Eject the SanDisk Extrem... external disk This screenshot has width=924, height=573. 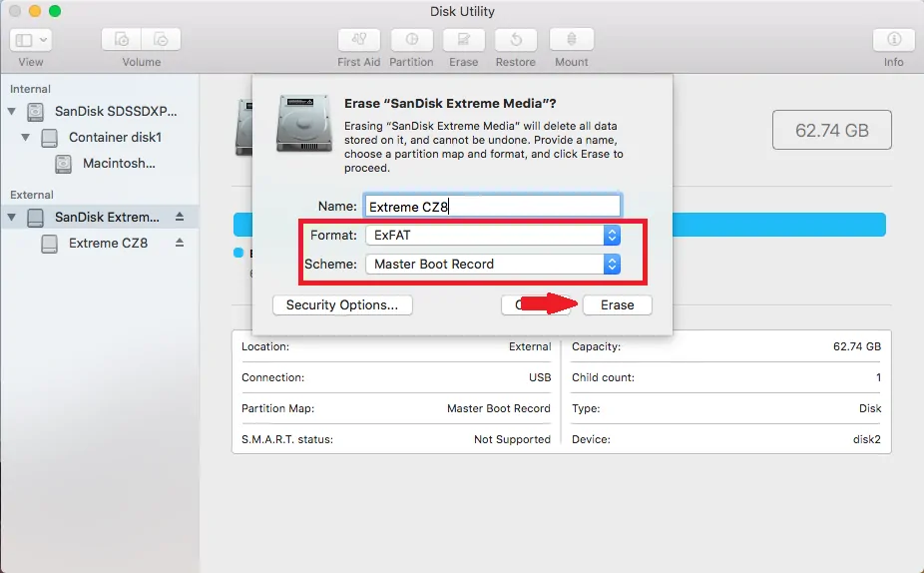(180, 217)
